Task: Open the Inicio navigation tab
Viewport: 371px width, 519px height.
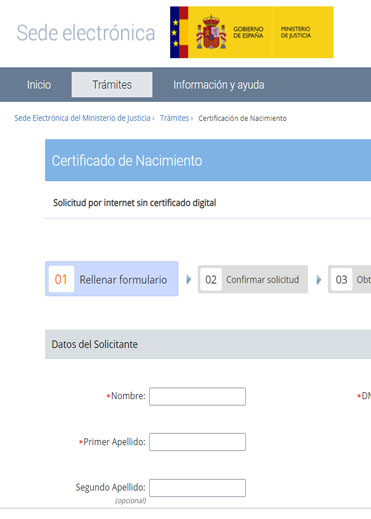Action: pos(39,85)
